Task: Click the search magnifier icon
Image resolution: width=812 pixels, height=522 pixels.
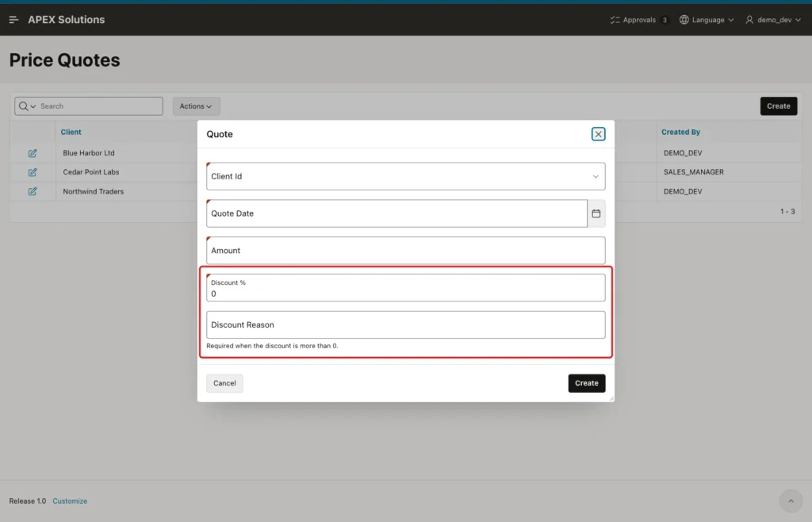Action: coord(23,106)
